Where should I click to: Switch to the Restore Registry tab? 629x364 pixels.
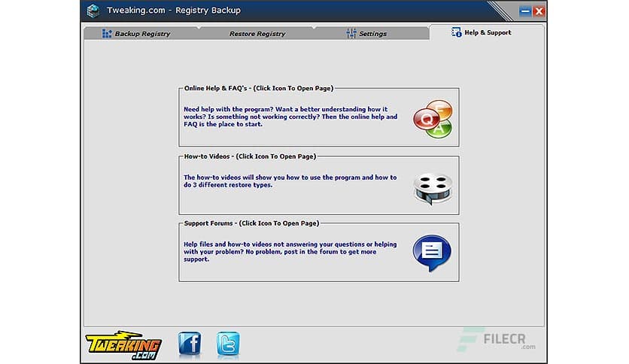pyautogui.click(x=257, y=34)
